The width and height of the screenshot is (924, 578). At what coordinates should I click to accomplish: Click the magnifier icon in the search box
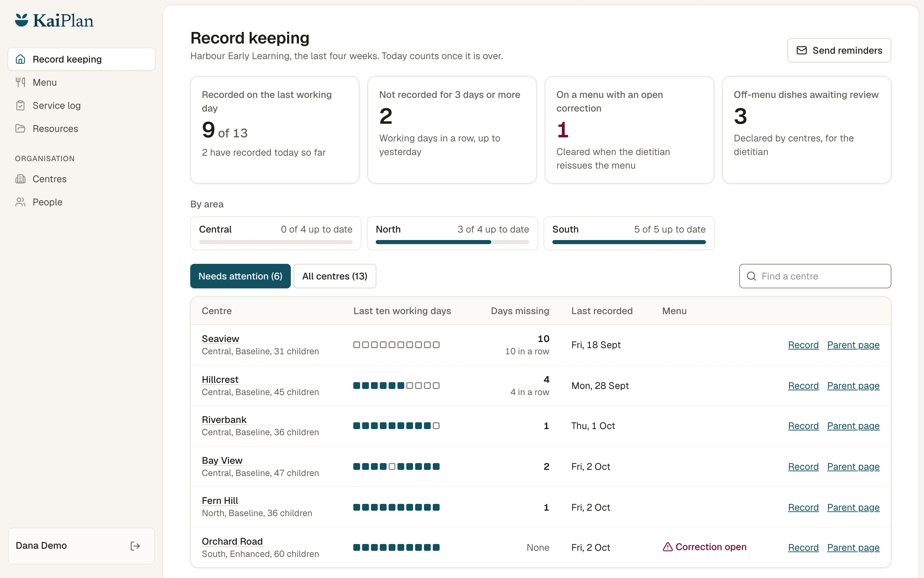(x=751, y=276)
